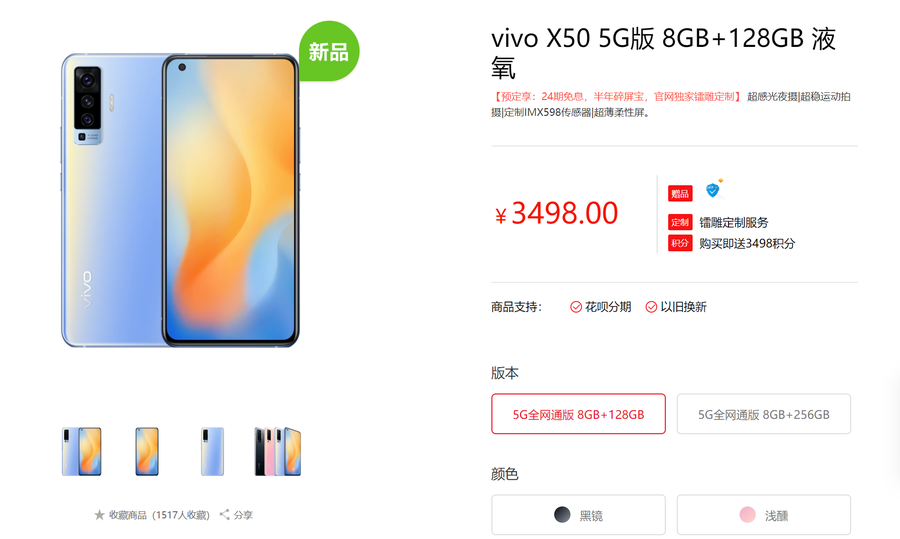
Task: Click the green 新品 badge
Action: pos(329,51)
